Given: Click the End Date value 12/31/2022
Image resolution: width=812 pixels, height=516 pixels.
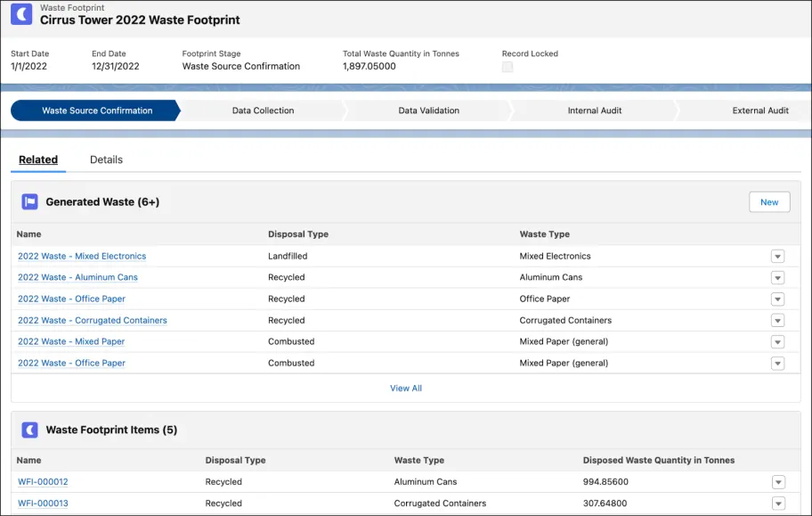Looking at the screenshot, I should pyautogui.click(x=116, y=66).
